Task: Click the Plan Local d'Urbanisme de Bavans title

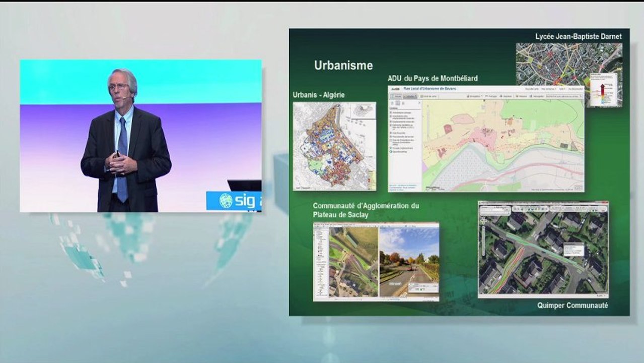Action: coord(430,89)
